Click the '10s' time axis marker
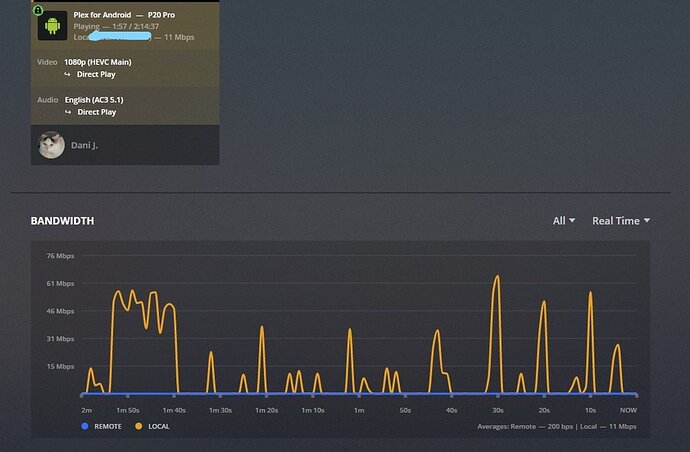 pos(591,410)
